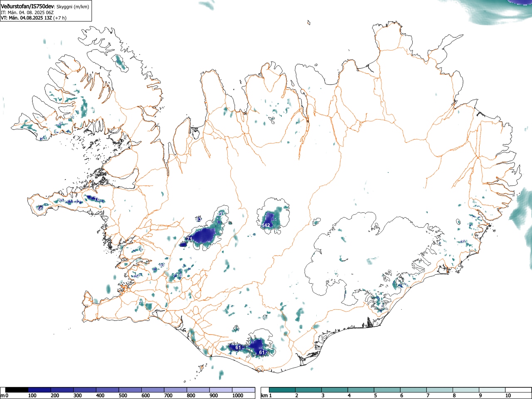
Task: Click the 800–900 m legend swatch
Action: [x=199, y=390]
